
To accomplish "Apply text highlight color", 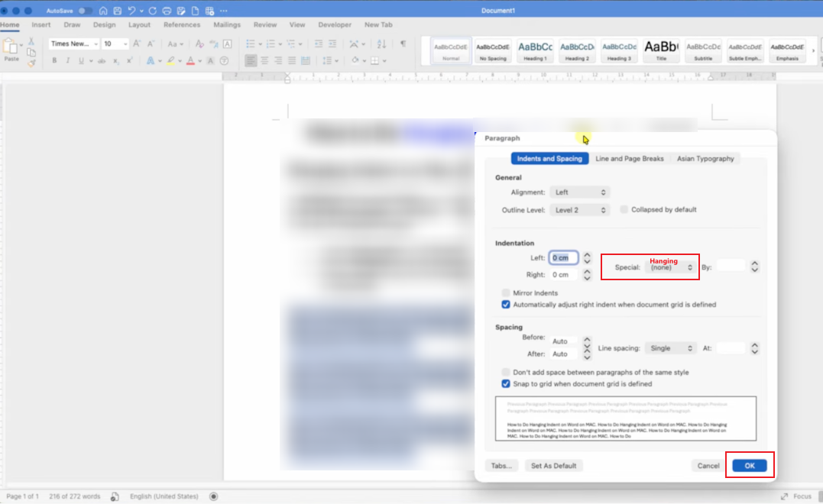I will pos(172,60).
